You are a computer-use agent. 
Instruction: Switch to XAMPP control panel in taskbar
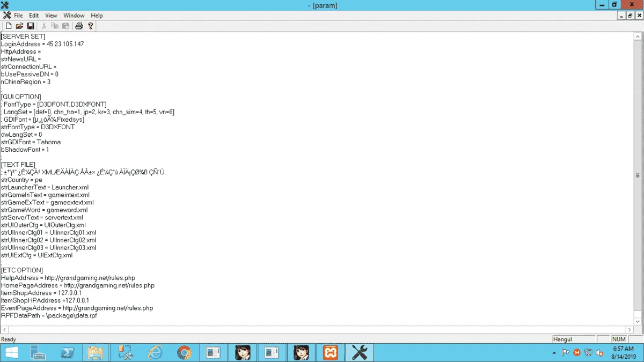point(330,352)
